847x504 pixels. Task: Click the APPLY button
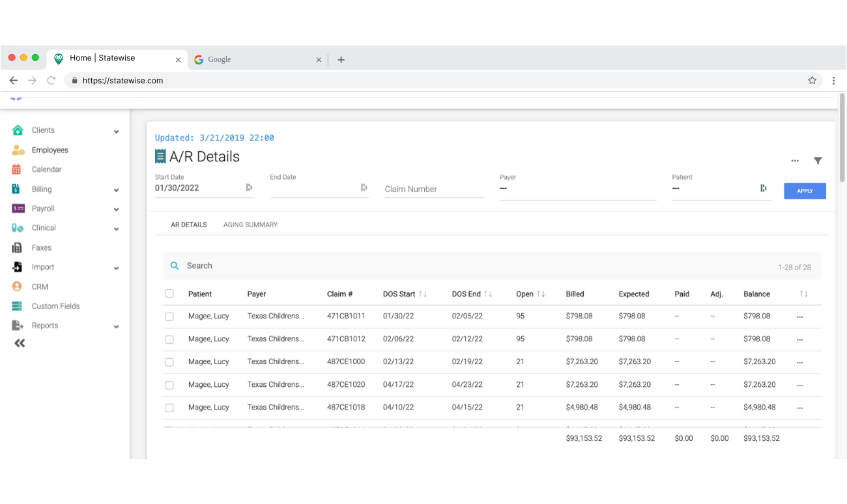[805, 191]
